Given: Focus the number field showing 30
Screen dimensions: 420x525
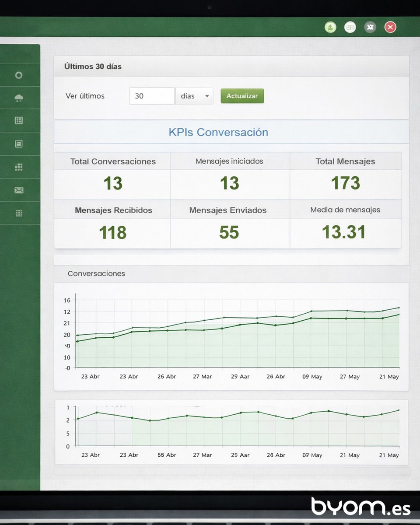Looking at the screenshot, I should [x=152, y=96].
